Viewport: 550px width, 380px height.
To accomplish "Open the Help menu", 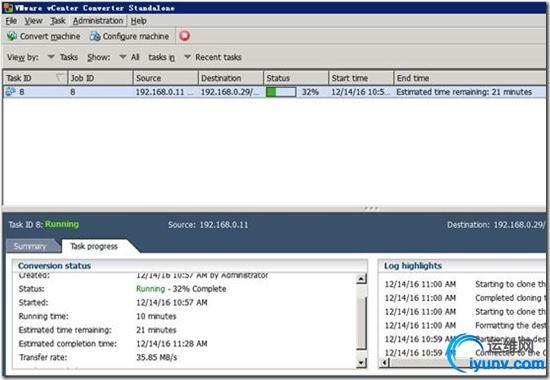I will (x=139, y=21).
